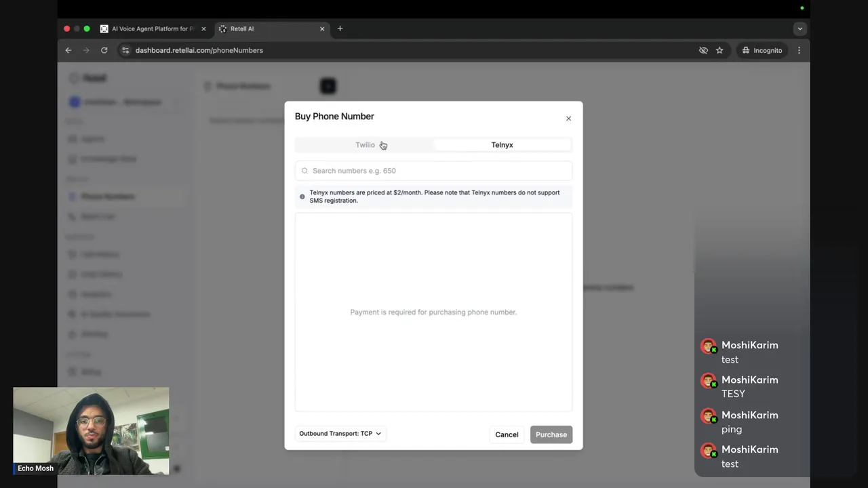Click the site information icon in address bar
The height and width of the screenshot is (488, 868).
point(125,50)
